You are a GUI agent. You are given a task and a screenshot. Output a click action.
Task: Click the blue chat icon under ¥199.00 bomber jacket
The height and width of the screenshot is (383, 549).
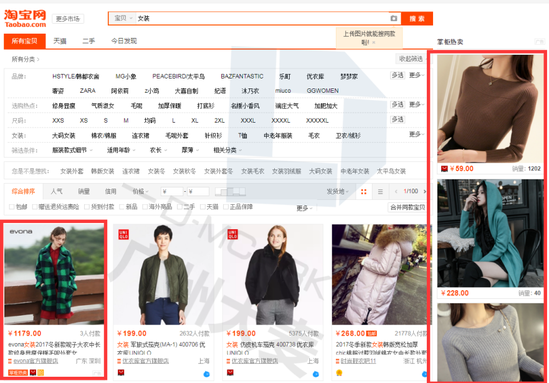(207, 374)
